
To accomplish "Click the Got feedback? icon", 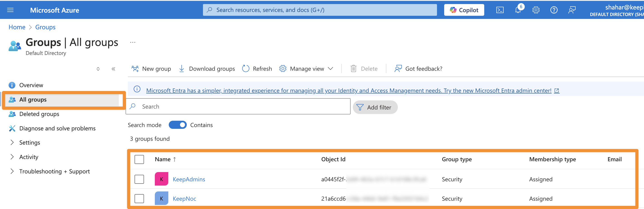I will pos(398,69).
